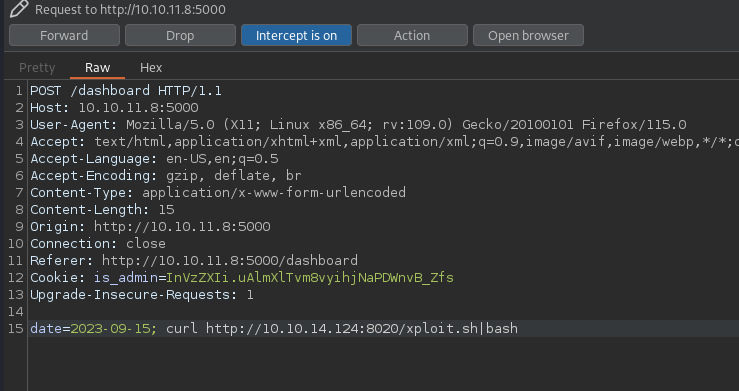Click the Referer header line
The width and height of the screenshot is (739, 391).
194,260
